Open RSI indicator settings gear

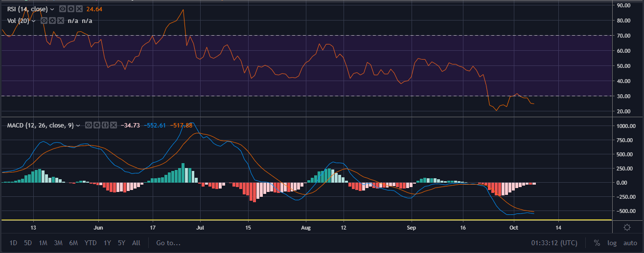70,9
